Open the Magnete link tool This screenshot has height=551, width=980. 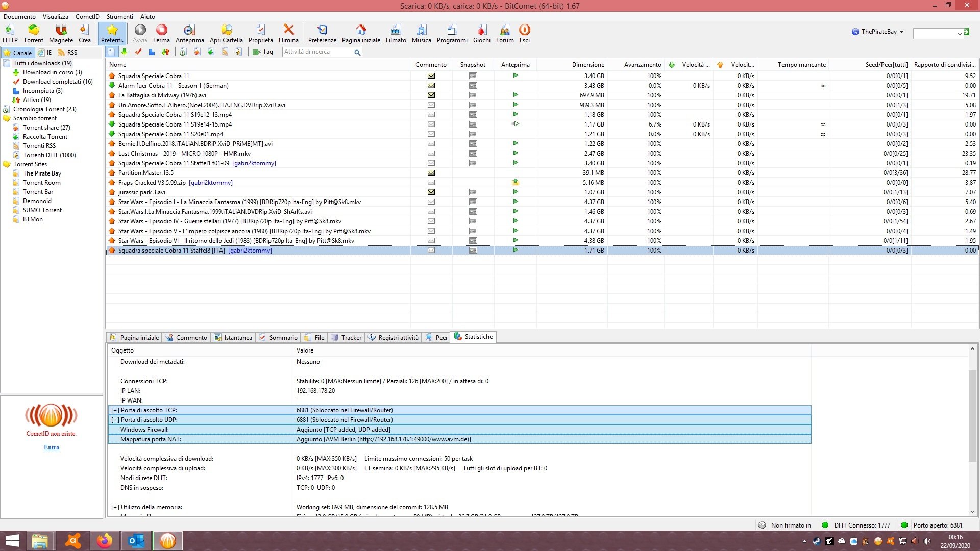61,33
